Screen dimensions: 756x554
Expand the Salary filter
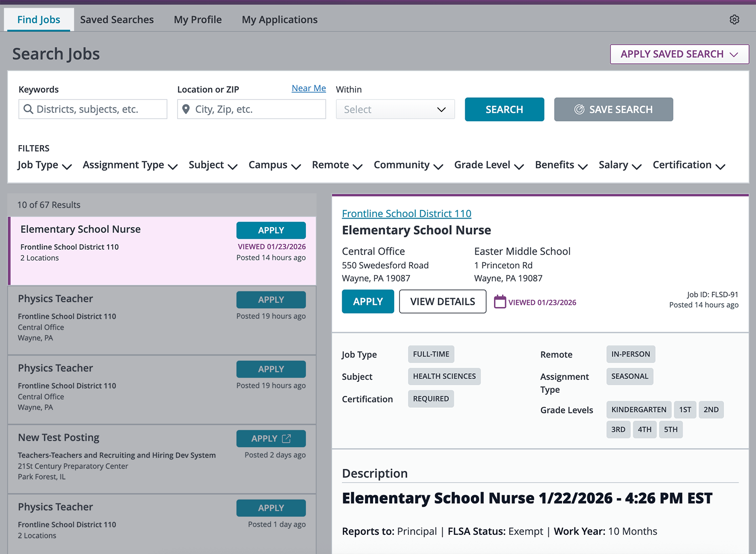coord(619,165)
